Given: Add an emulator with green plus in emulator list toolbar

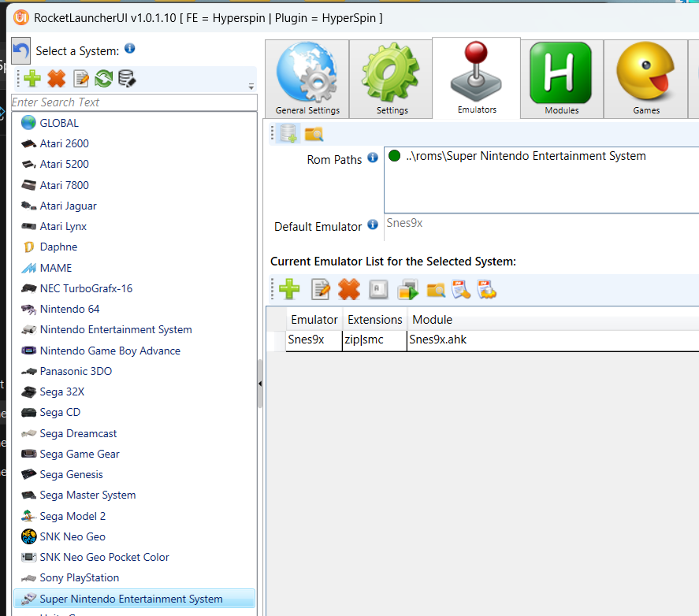Looking at the screenshot, I should (289, 289).
